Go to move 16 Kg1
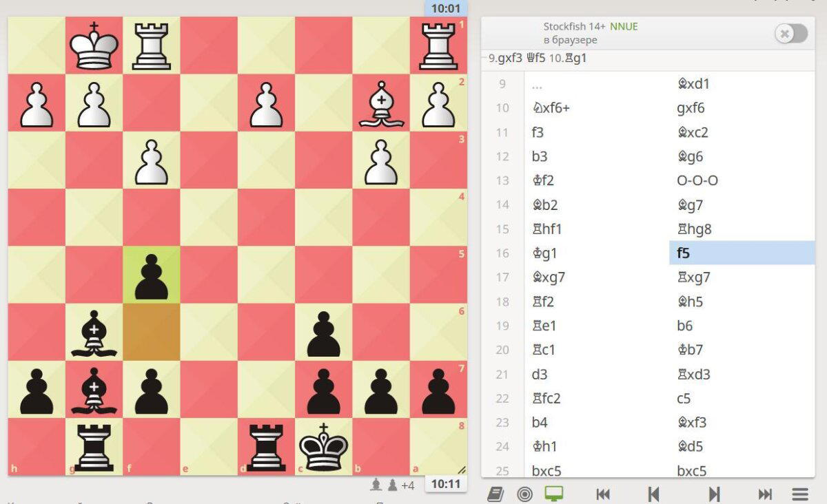 (596, 253)
